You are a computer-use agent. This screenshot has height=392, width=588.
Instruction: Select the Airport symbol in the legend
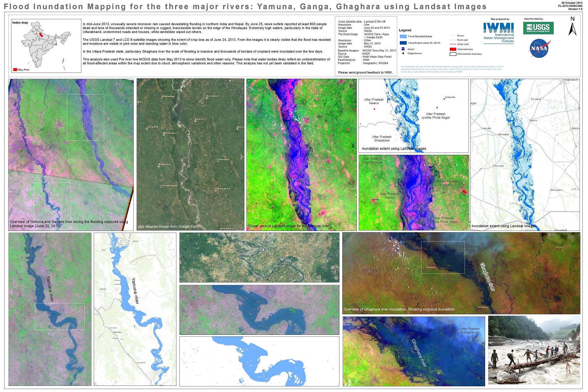point(403,49)
